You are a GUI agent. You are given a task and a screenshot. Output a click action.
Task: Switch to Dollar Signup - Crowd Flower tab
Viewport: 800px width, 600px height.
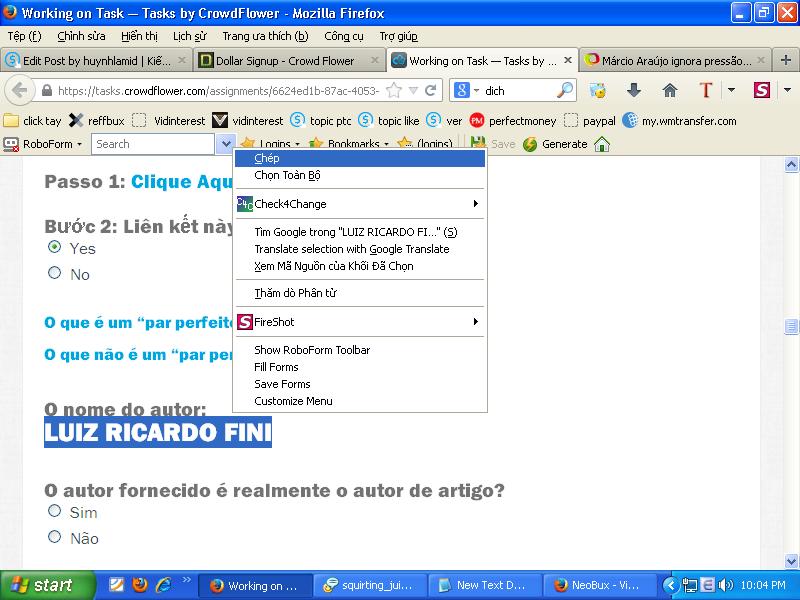289,61
